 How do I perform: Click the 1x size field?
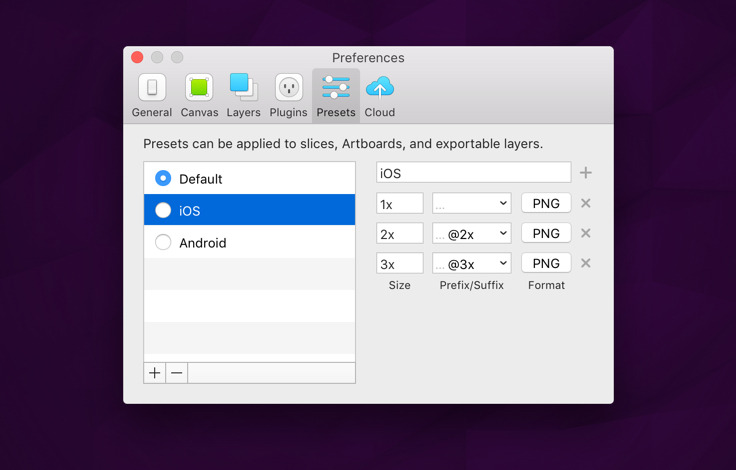click(399, 203)
